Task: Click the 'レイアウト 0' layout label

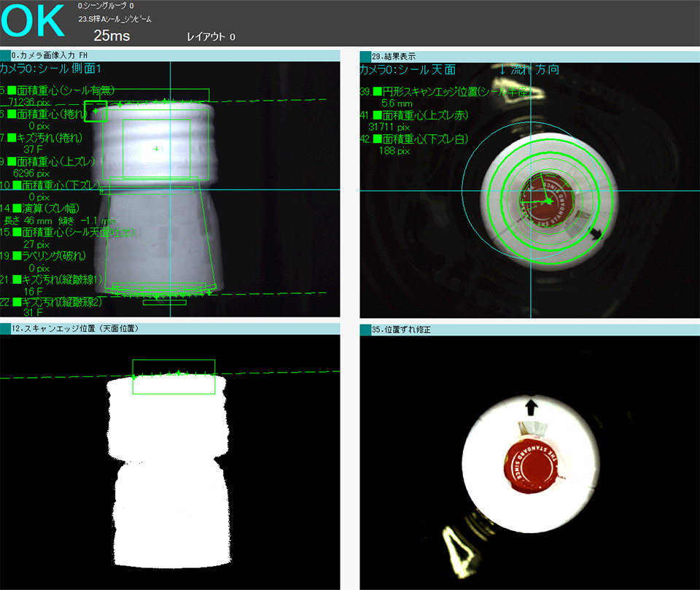Action: click(x=211, y=36)
